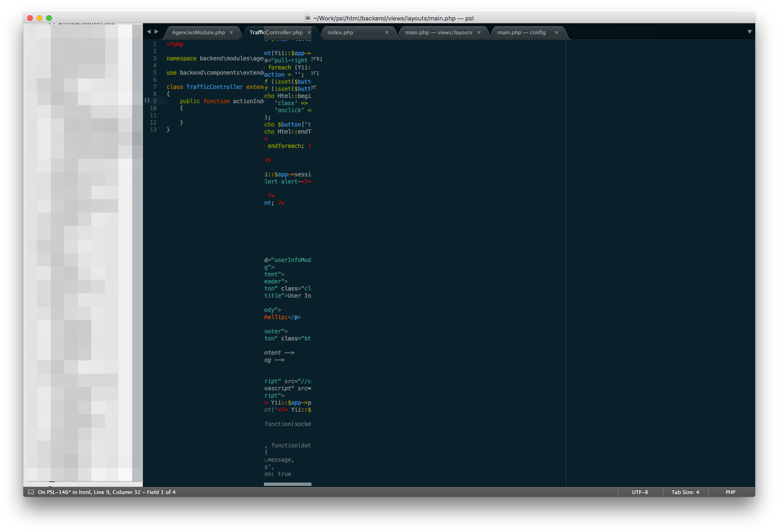Switch to main.php — views/layouts tab
The height and width of the screenshot is (532, 778).
[x=438, y=32]
